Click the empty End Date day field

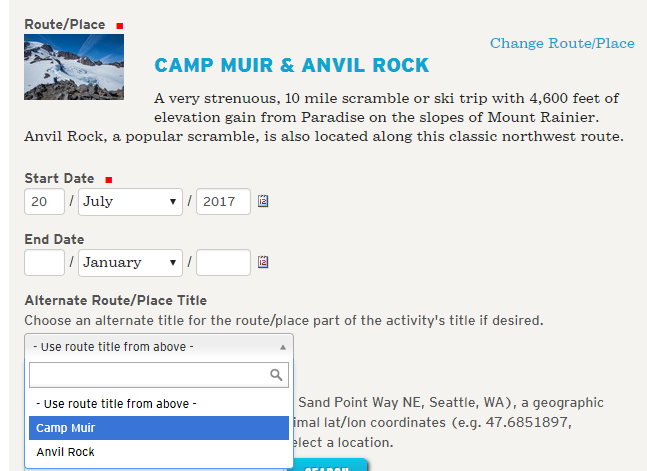point(44,263)
